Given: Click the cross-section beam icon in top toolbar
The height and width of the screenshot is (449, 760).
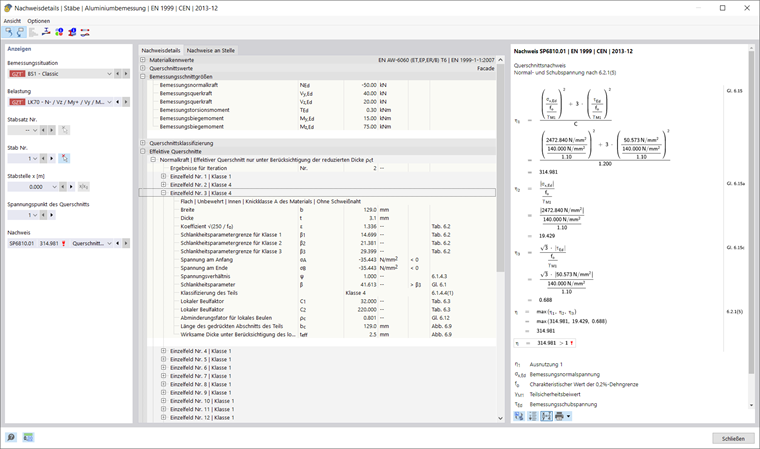Looking at the screenshot, I should tap(46, 32).
